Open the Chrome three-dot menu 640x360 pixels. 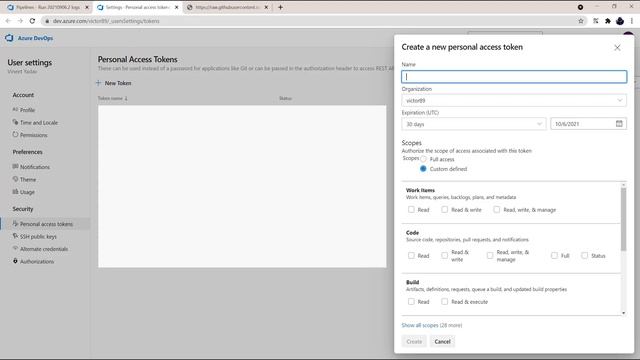point(631,21)
